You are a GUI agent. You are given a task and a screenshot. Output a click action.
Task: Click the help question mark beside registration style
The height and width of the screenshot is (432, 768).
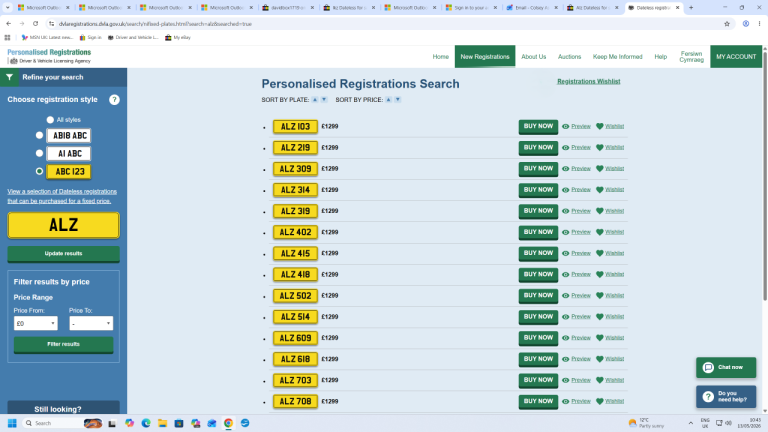[x=114, y=99]
